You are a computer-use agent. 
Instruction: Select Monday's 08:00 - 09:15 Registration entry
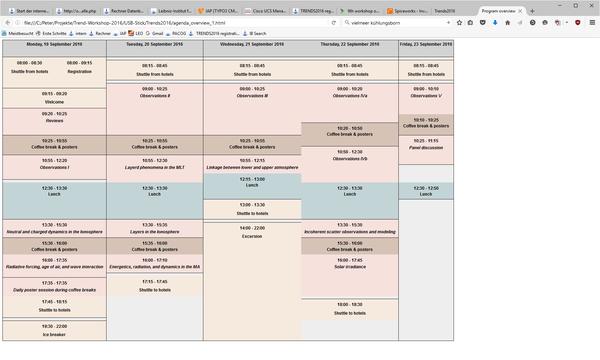(x=80, y=67)
